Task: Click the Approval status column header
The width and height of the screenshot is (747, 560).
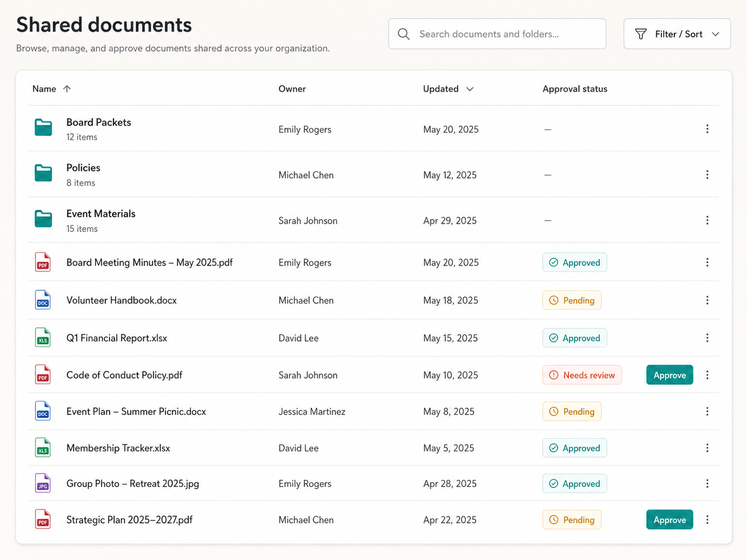Action: [575, 89]
